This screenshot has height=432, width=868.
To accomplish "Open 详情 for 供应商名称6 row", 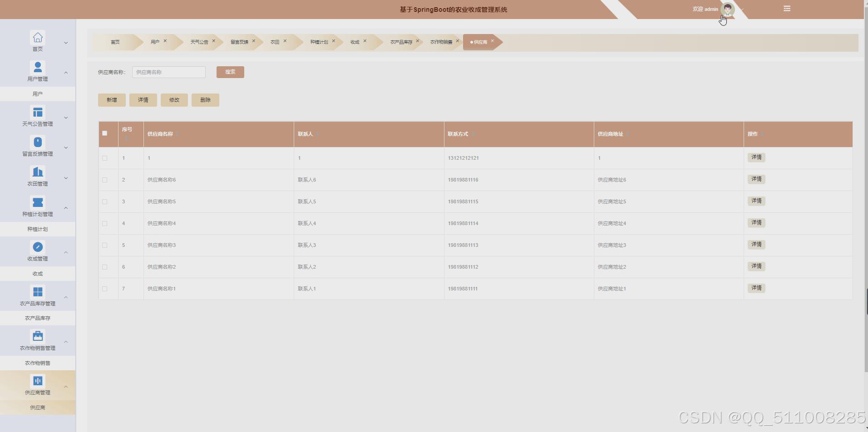I will (756, 179).
